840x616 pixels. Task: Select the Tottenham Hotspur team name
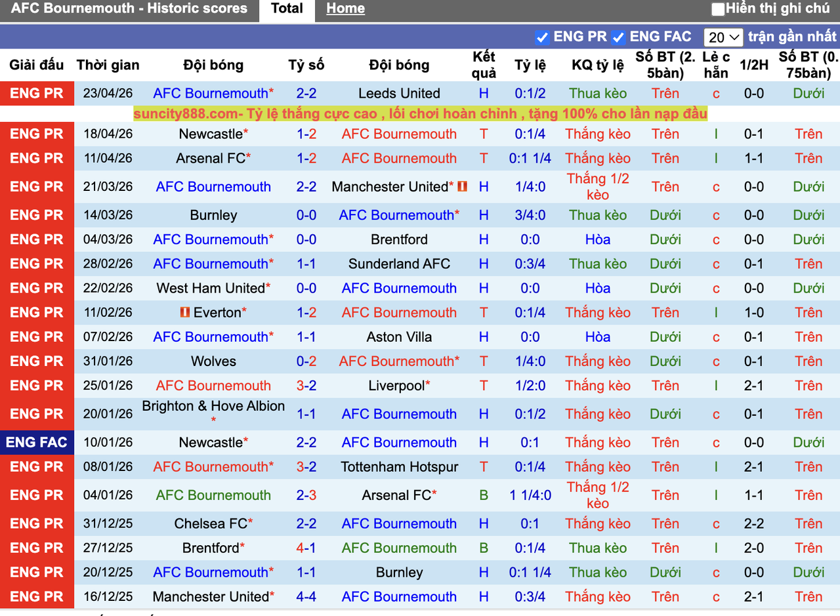(x=399, y=466)
